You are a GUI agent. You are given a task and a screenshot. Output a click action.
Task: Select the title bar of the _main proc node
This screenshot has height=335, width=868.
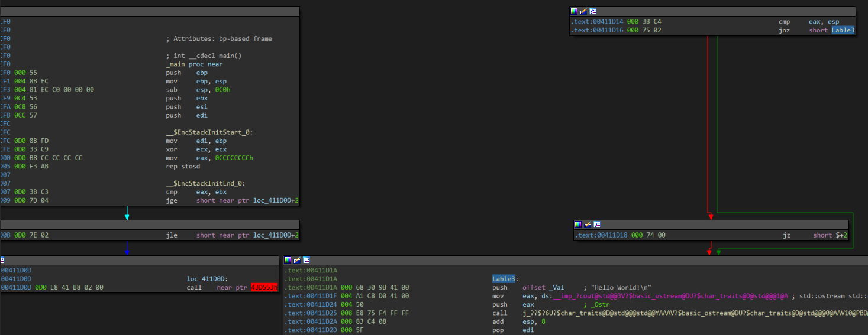(150, 11)
